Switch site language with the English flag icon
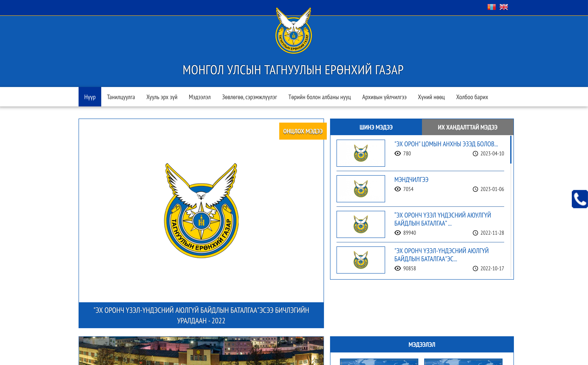The width and height of the screenshot is (588, 365). pyautogui.click(x=504, y=7)
